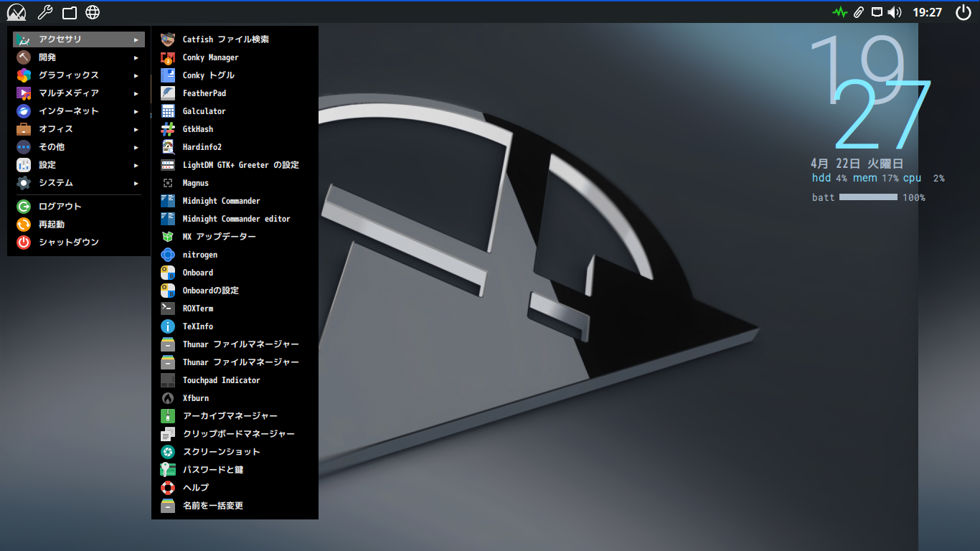This screenshot has width=980, height=551.
Task: Click the paperclip clipboard tray icon
Action: point(859,12)
